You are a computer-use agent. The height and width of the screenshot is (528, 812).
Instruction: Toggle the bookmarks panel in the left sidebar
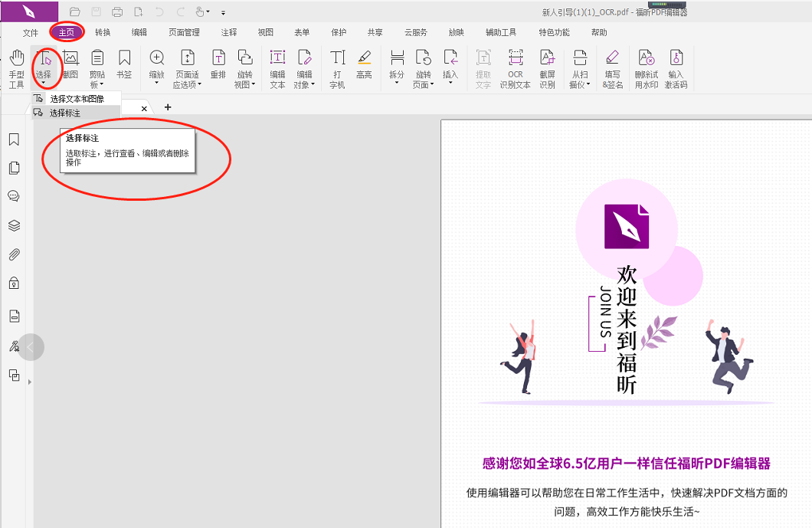tap(14, 139)
